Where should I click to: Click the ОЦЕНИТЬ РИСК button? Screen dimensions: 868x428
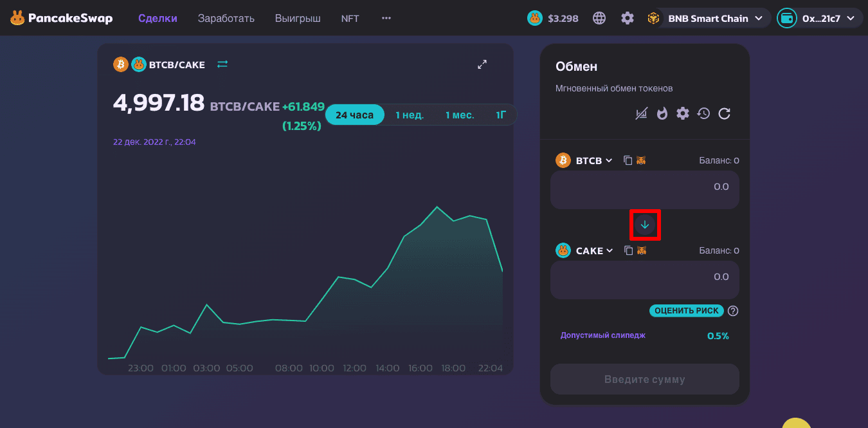687,311
